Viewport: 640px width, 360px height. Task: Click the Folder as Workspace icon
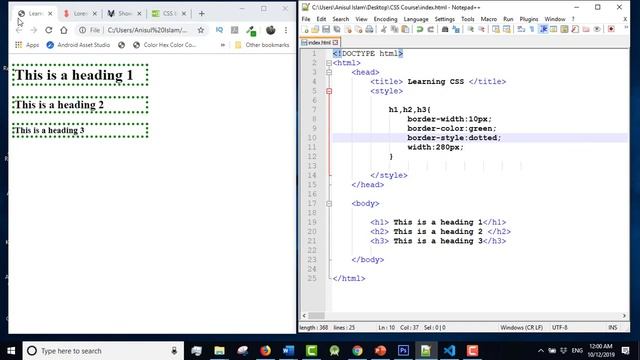(586, 29)
